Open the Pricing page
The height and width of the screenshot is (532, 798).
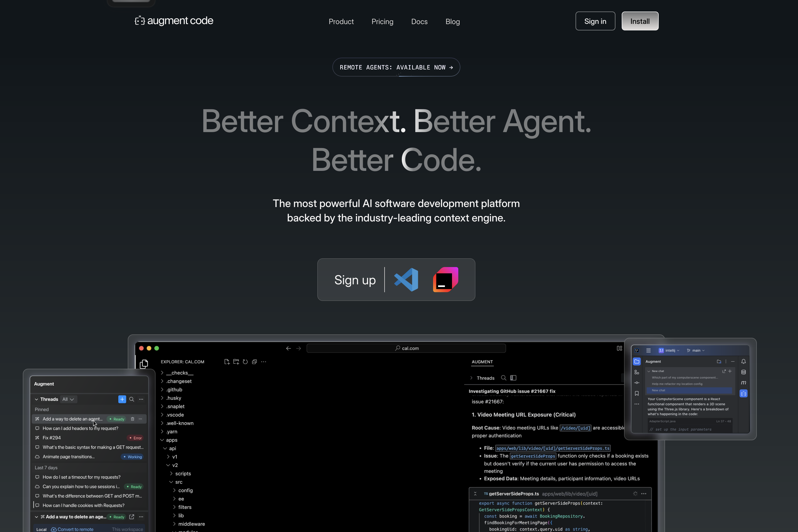[382, 21]
